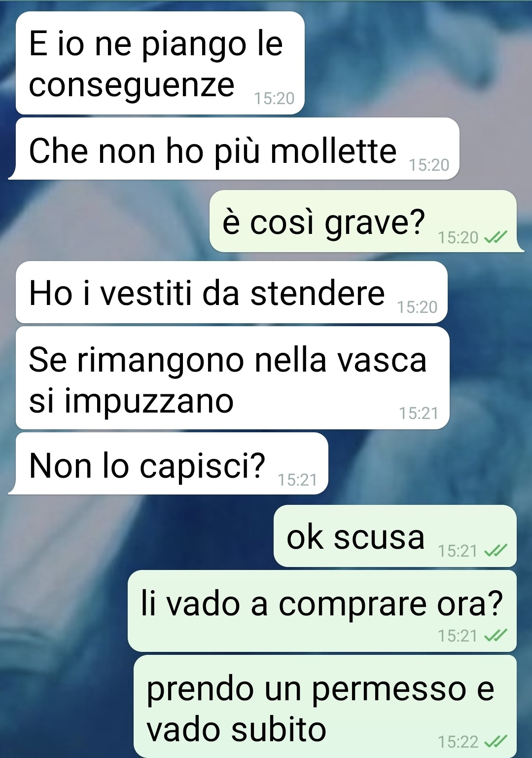Tap read receipt ticks on "li vado a comprare ora?"
This screenshot has height=758, width=532.
[x=496, y=636]
